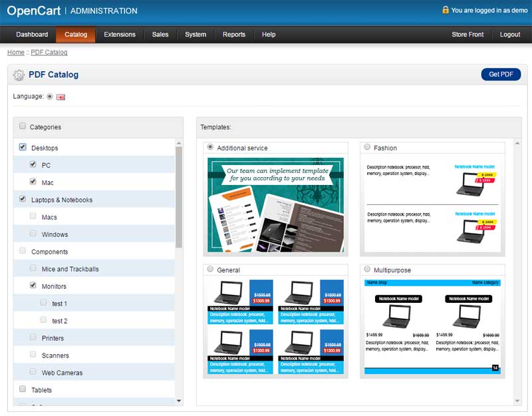Click the Fashion template preview image
This screenshot has width=532, height=416.
pos(432,205)
